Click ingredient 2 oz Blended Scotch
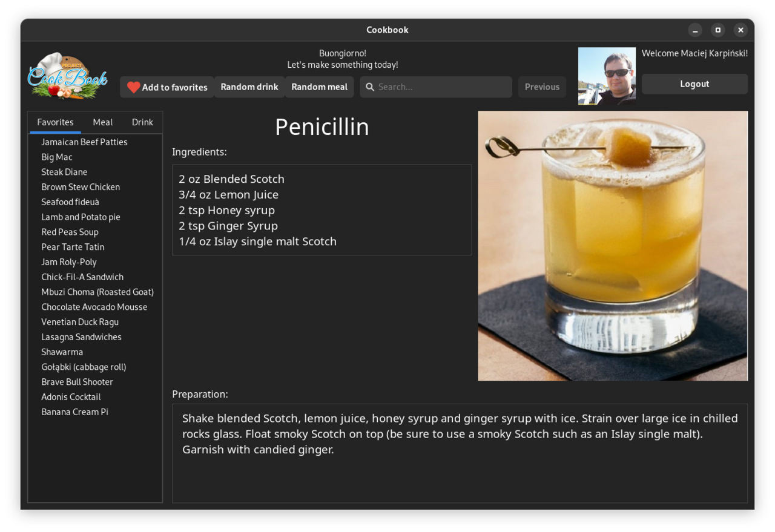 (231, 179)
